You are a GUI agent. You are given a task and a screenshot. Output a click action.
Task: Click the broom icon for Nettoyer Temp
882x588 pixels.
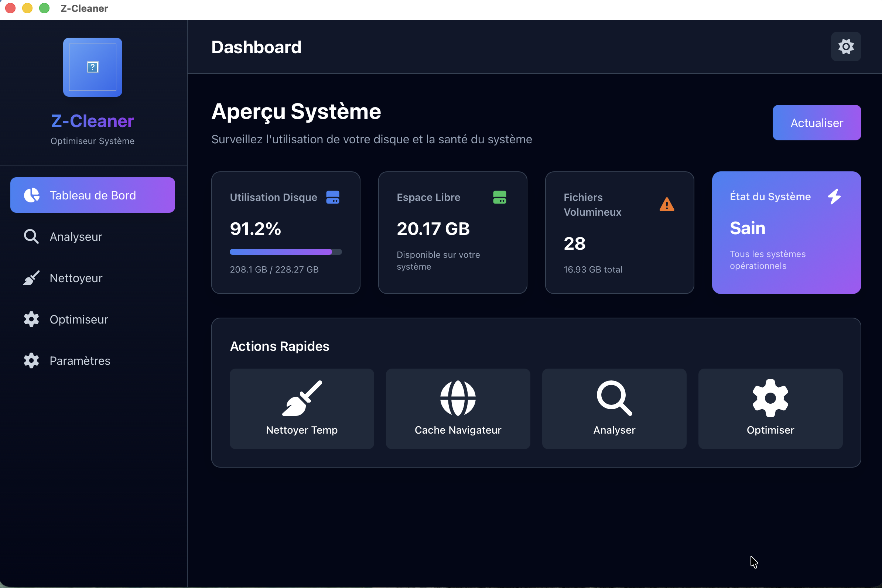pyautogui.click(x=301, y=398)
